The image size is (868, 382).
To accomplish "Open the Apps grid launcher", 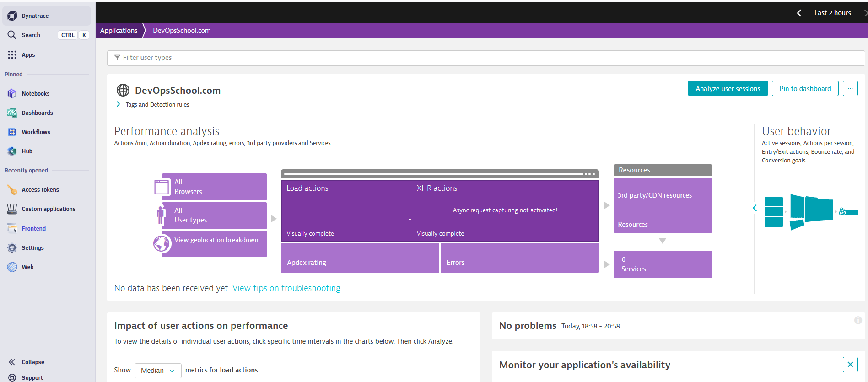I will pos(12,55).
